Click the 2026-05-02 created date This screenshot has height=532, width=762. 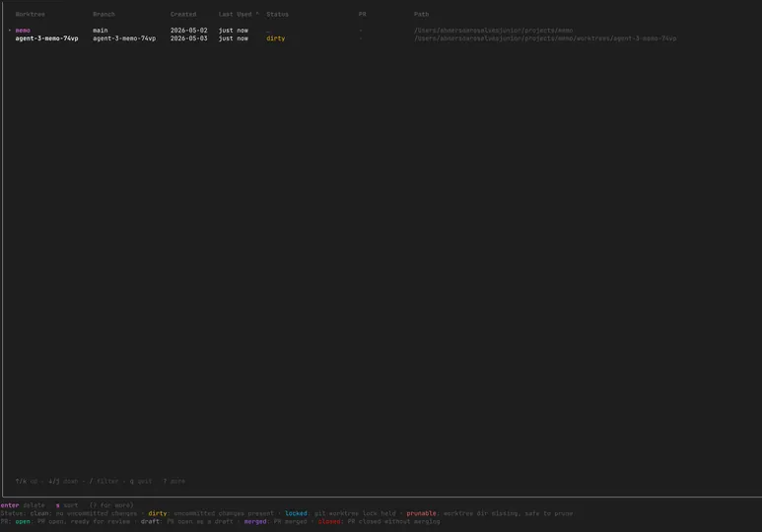188,31
